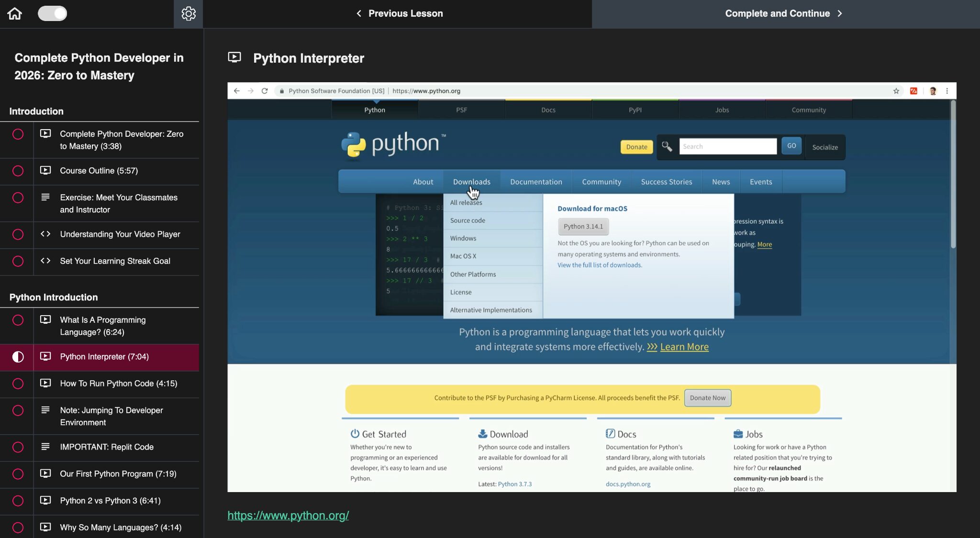The width and height of the screenshot is (980, 538).
Task: Mark Course Outline lesson circle complete
Action: (18, 171)
